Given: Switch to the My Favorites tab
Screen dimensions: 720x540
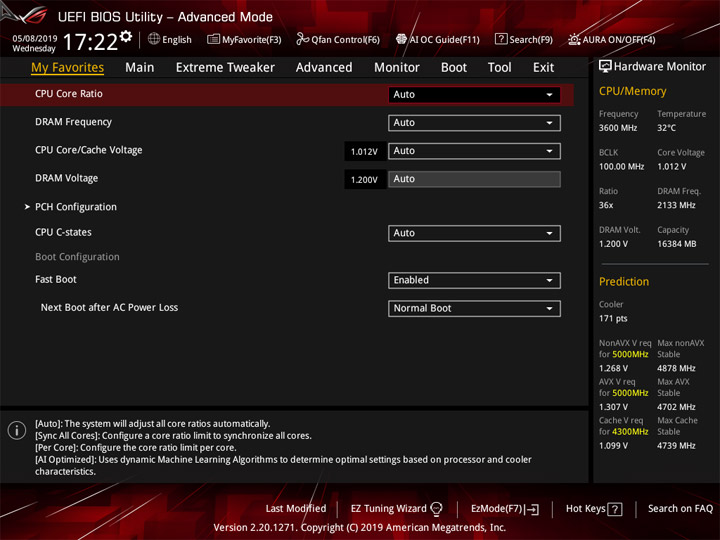Looking at the screenshot, I should (x=68, y=68).
